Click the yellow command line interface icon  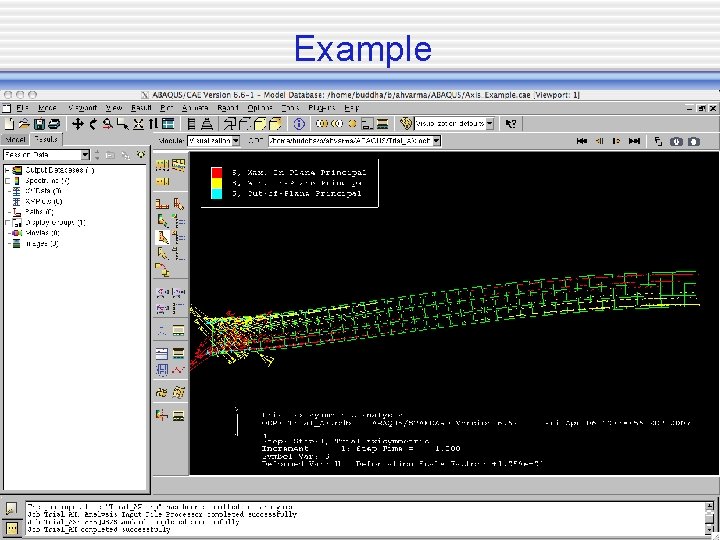(x=11, y=528)
